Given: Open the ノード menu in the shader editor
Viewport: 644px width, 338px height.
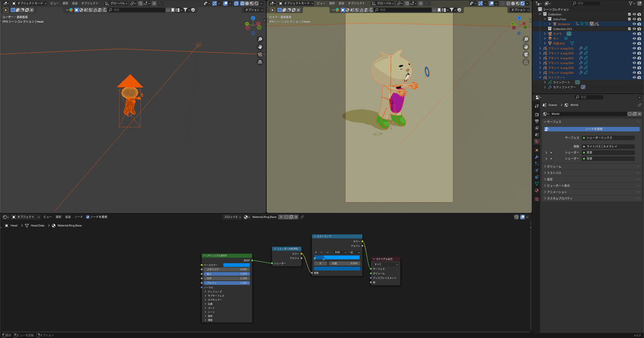Looking at the screenshot, I should click(78, 217).
